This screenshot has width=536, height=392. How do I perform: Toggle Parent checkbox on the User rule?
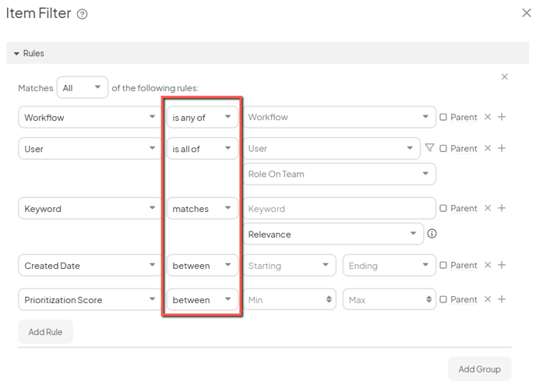coord(443,148)
